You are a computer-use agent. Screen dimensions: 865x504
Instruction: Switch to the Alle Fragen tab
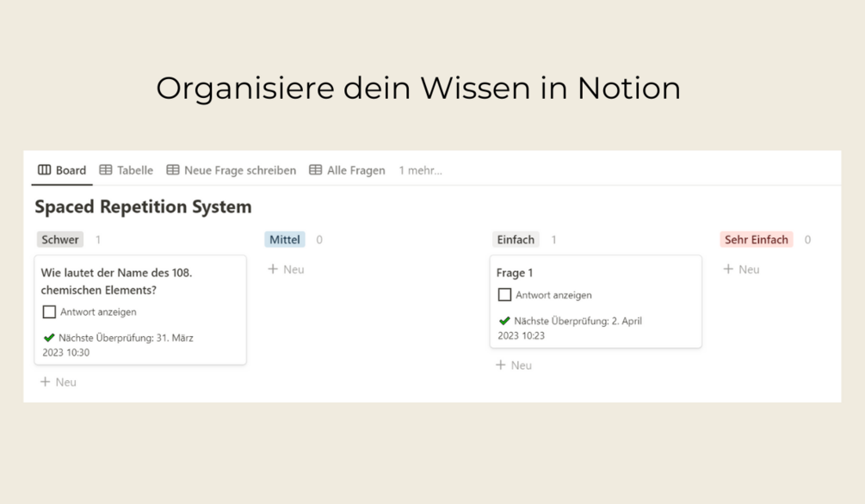[347, 169]
